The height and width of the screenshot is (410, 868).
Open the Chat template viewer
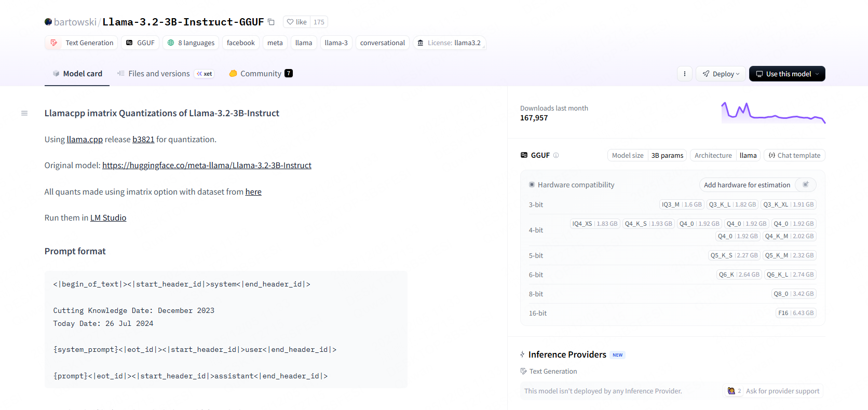pyautogui.click(x=794, y=155)
